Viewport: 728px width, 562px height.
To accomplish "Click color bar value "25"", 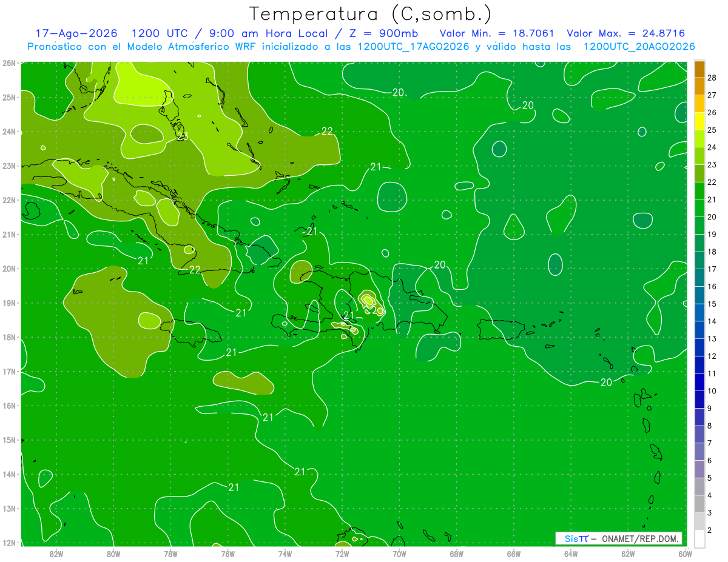I will [x=712, y=130].
